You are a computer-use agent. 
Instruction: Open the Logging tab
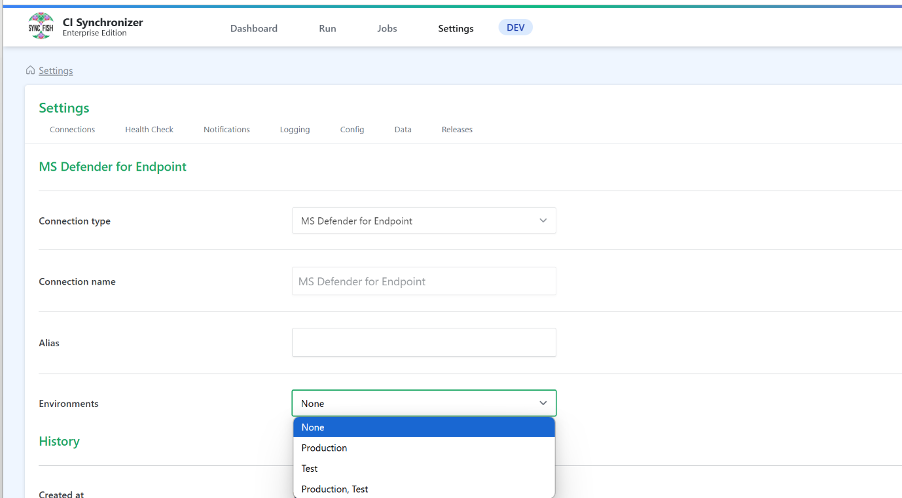[295, 129]
